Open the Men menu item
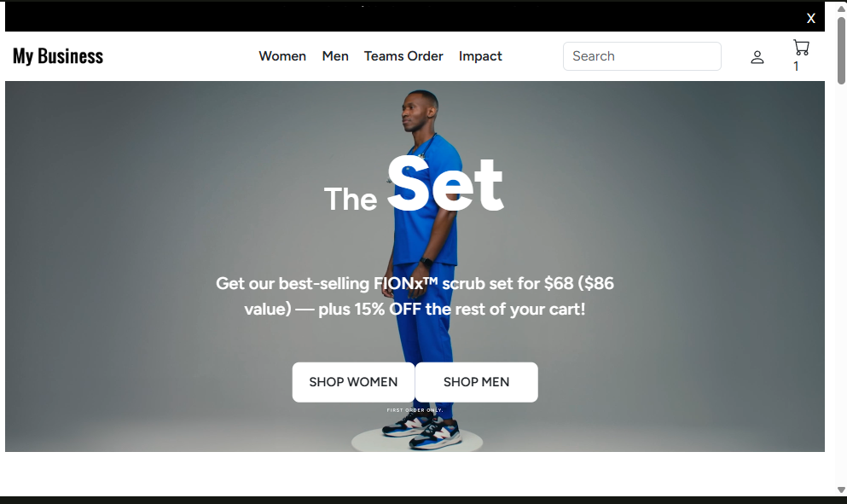847x504 pixels. click(335, 56)
